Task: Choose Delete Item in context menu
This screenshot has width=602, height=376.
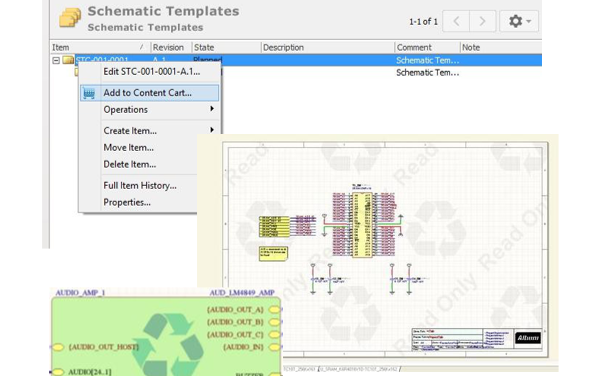Action: pyautogui.click(x=130, y=164)
